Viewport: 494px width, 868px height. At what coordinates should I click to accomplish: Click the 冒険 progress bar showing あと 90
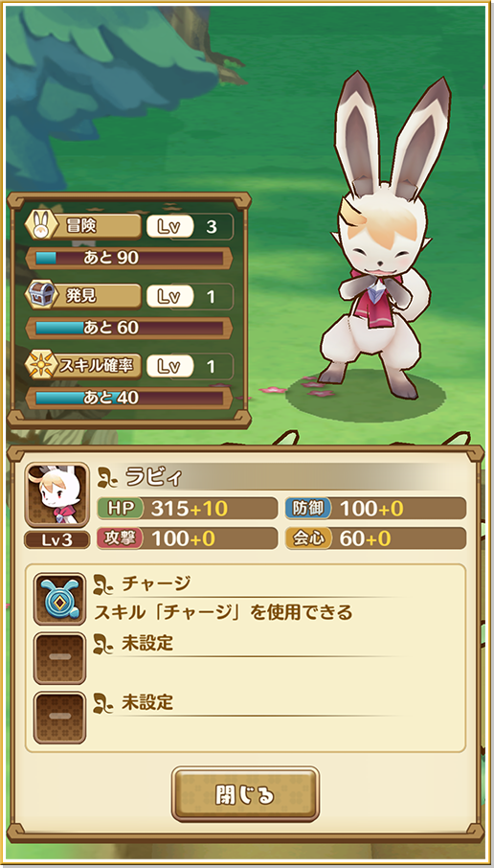(129, 258)
